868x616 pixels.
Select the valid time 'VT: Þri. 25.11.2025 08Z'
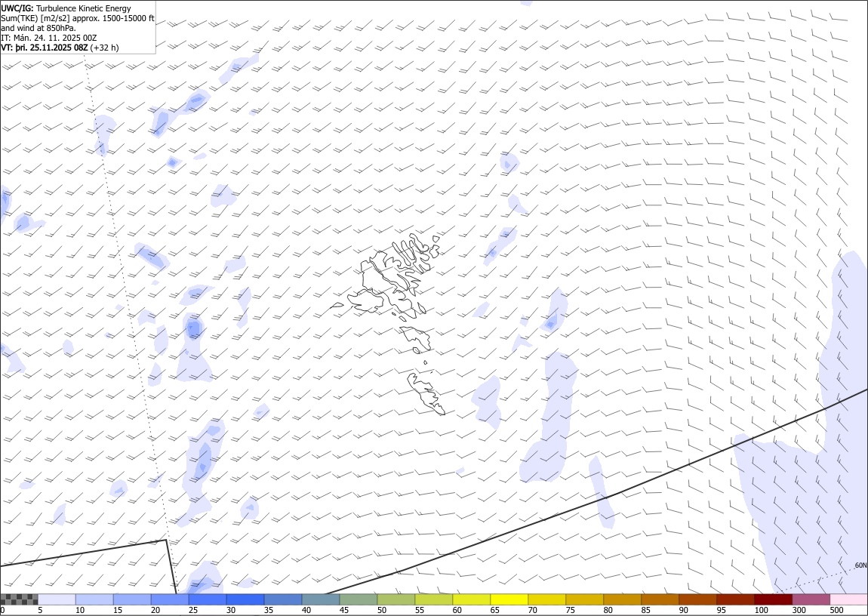[45, 48]
